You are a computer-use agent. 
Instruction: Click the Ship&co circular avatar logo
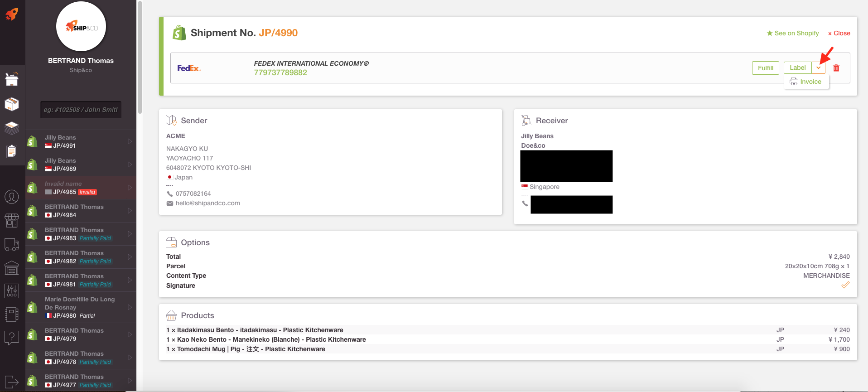(x=81, y=27)
